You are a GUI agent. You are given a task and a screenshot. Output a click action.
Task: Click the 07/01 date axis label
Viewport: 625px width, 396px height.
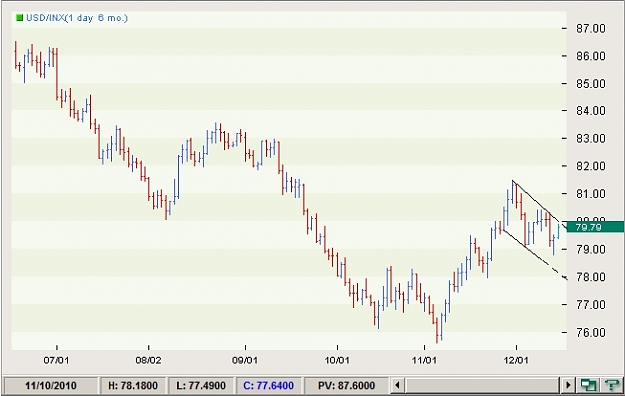[56, 361]
